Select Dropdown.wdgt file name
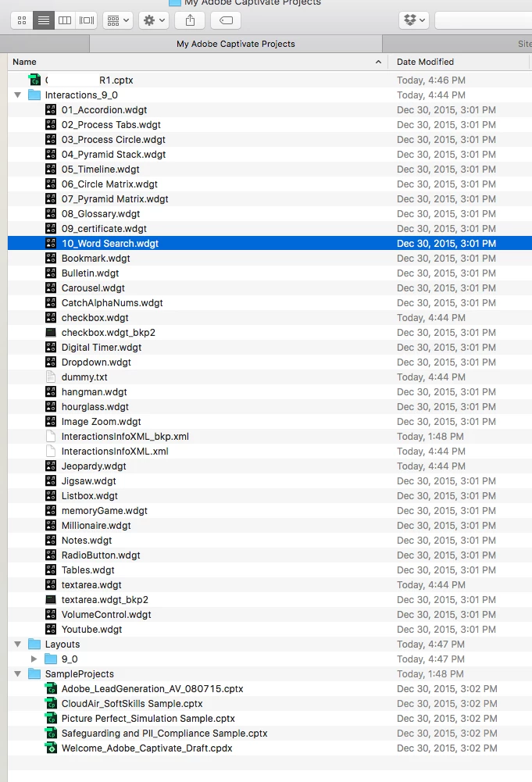532x782 pixels. point(96,362)
